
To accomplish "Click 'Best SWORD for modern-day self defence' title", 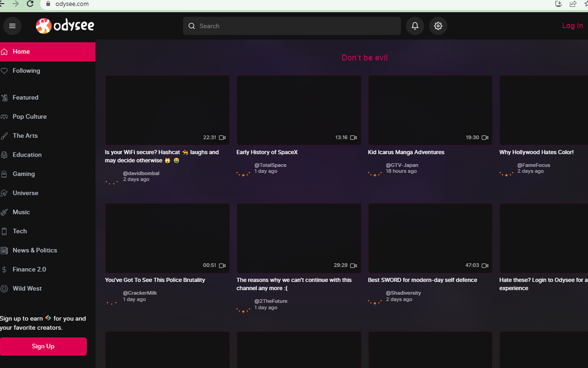I will (422, 280).
